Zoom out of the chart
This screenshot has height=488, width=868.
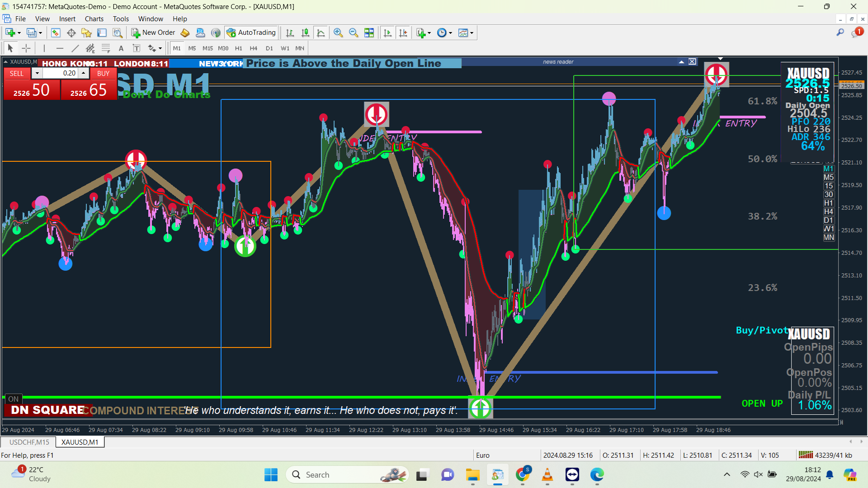click(354, 33)
